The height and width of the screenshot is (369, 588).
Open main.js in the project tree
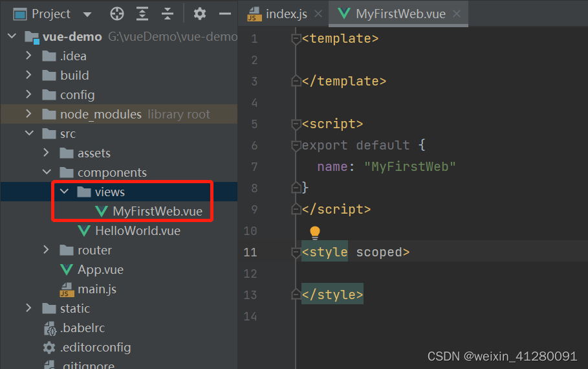97,289
